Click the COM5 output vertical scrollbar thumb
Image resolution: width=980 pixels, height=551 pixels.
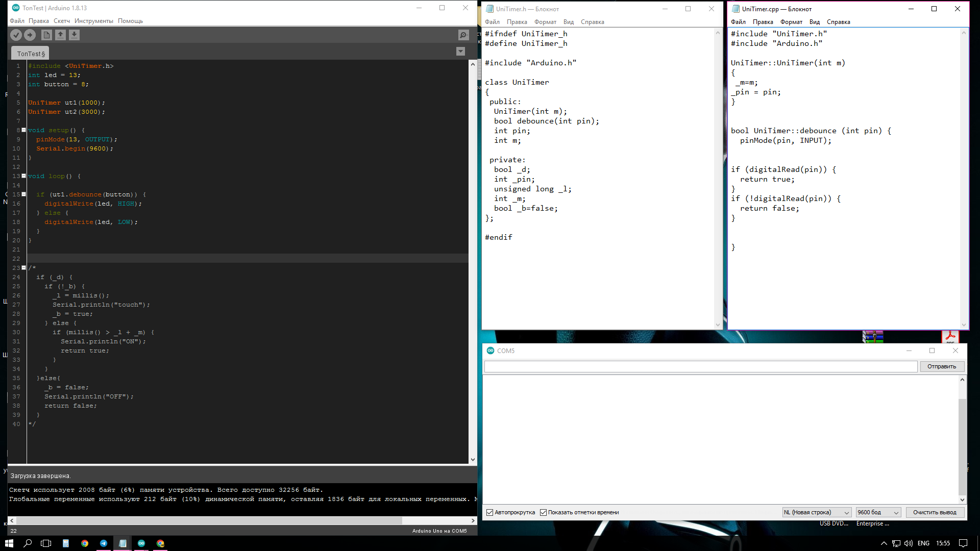962,446
